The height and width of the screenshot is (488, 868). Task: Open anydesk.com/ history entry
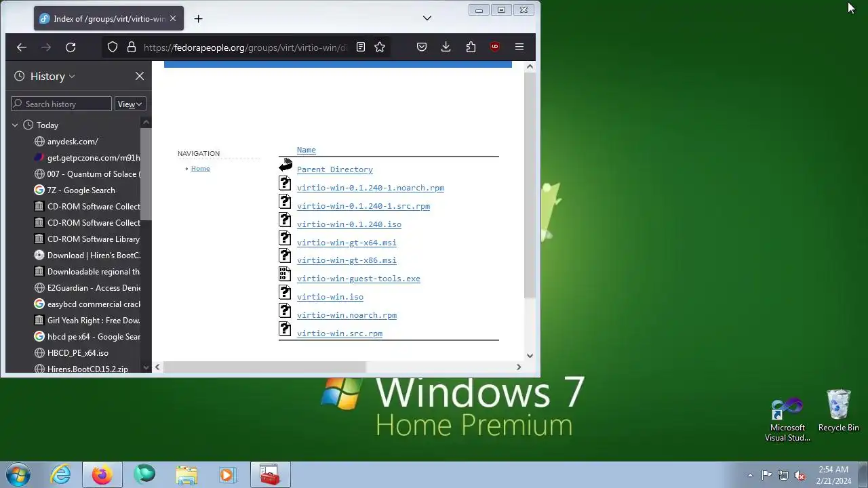click(73, 142)
